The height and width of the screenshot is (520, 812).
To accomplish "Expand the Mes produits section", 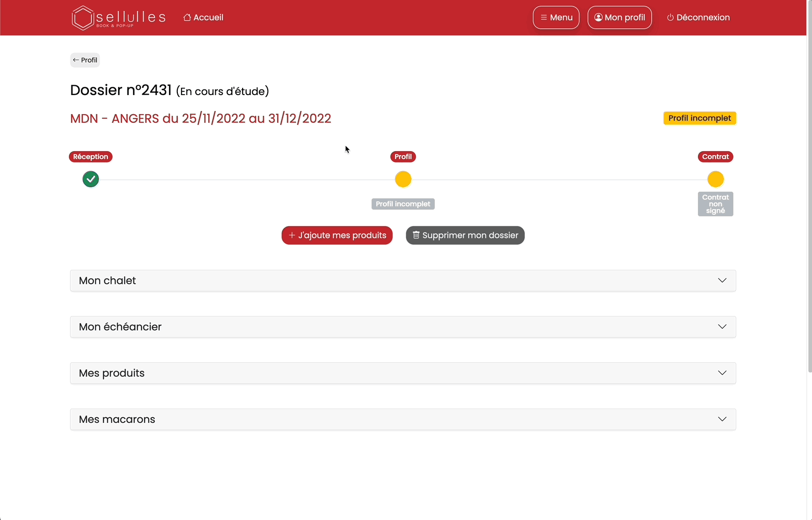I will click(x=403, y=373).
